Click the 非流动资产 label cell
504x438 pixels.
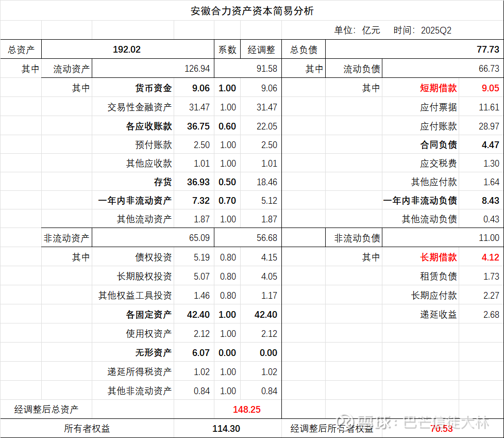click(66, 238)
